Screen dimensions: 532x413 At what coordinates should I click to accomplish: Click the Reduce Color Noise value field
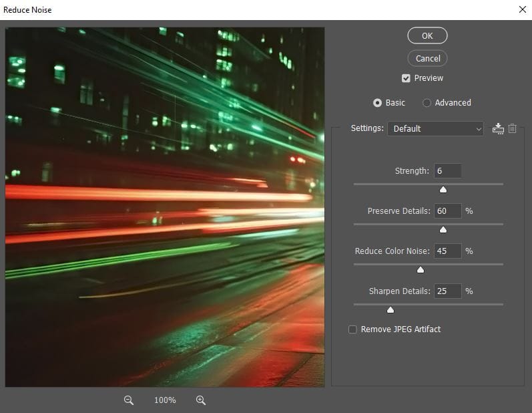[x=447, y=251]
